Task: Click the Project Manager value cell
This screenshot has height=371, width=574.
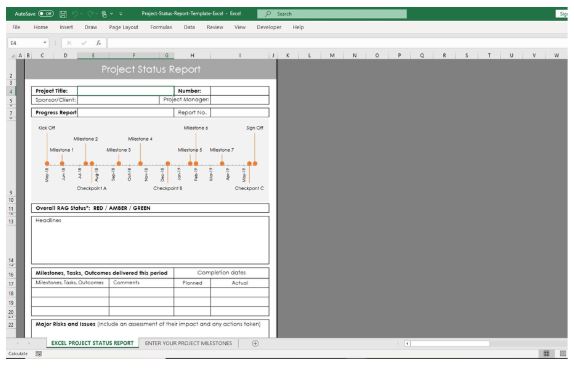Action: (x=240, y=100)
